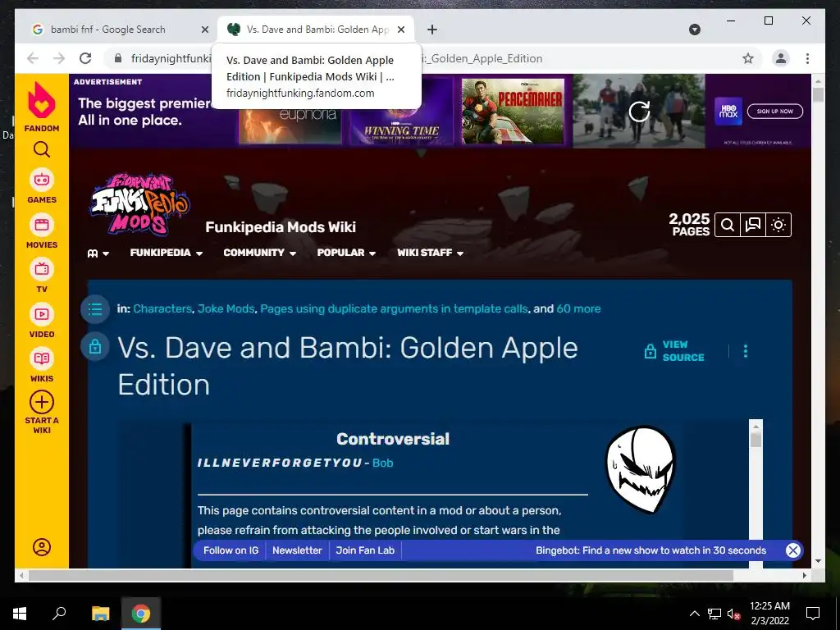The height and width of the screenshot is (630, 840).
Task: Toggle the light/dark theme sun icon
Action: click(778, 225)
